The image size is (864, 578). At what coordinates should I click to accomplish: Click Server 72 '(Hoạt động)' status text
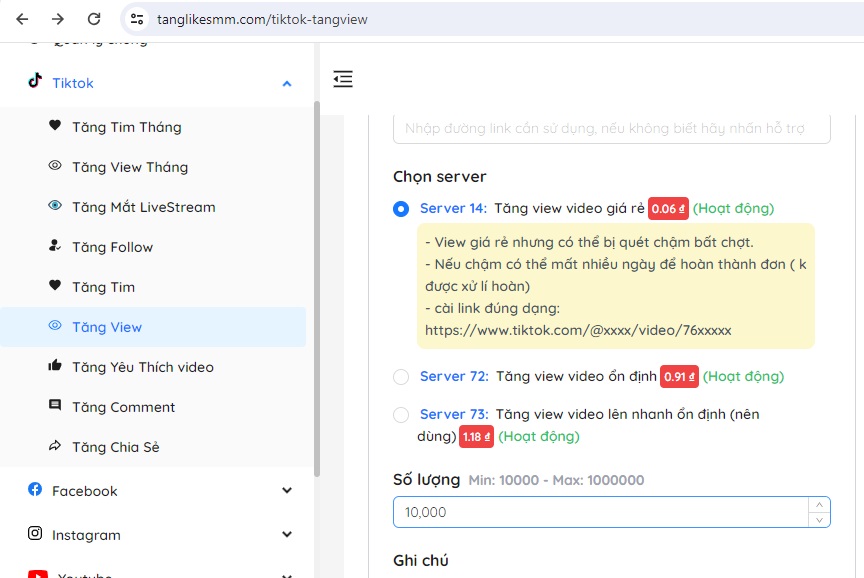pos(743,376)
